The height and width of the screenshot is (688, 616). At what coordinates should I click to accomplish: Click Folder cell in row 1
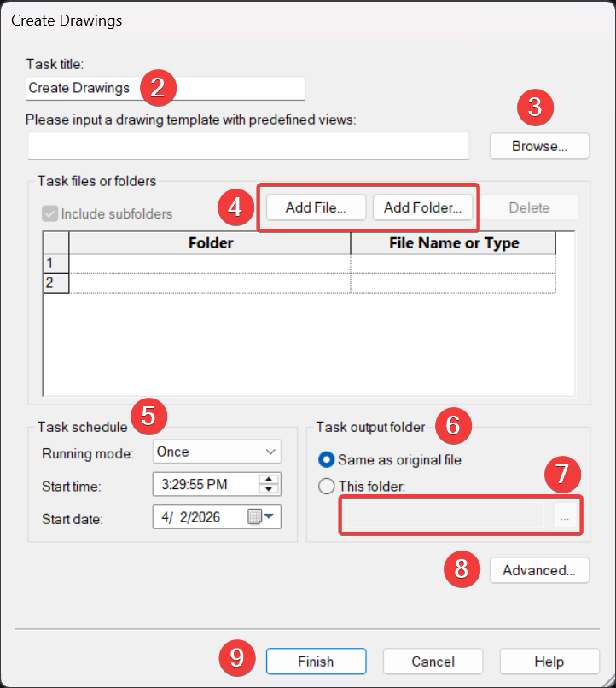pyautogui.click(x=210, y=263)
